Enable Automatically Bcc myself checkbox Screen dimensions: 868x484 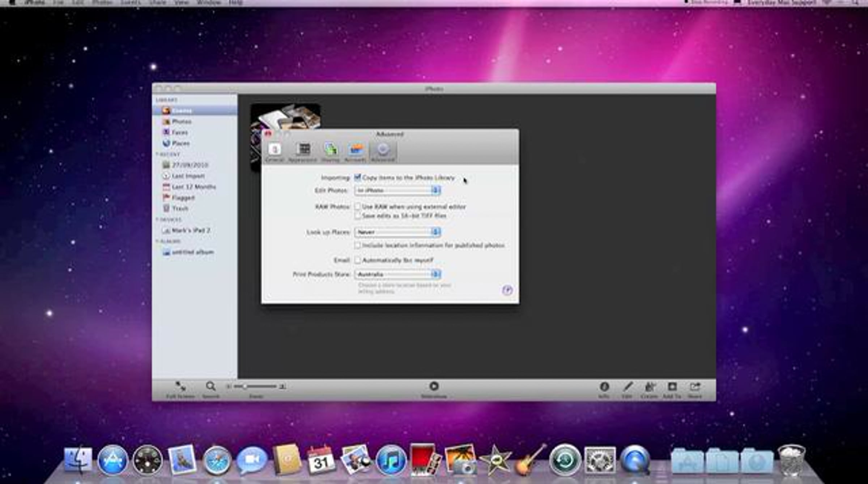coord(357,260)
